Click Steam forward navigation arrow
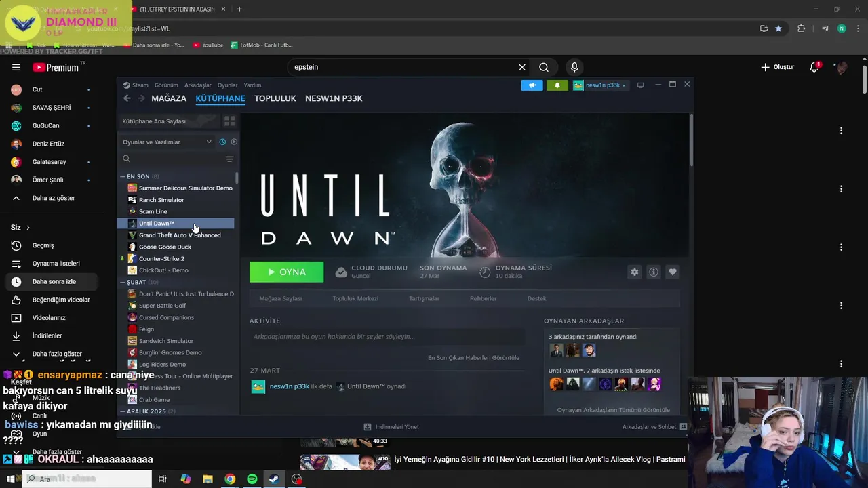 tap(141, 98)
